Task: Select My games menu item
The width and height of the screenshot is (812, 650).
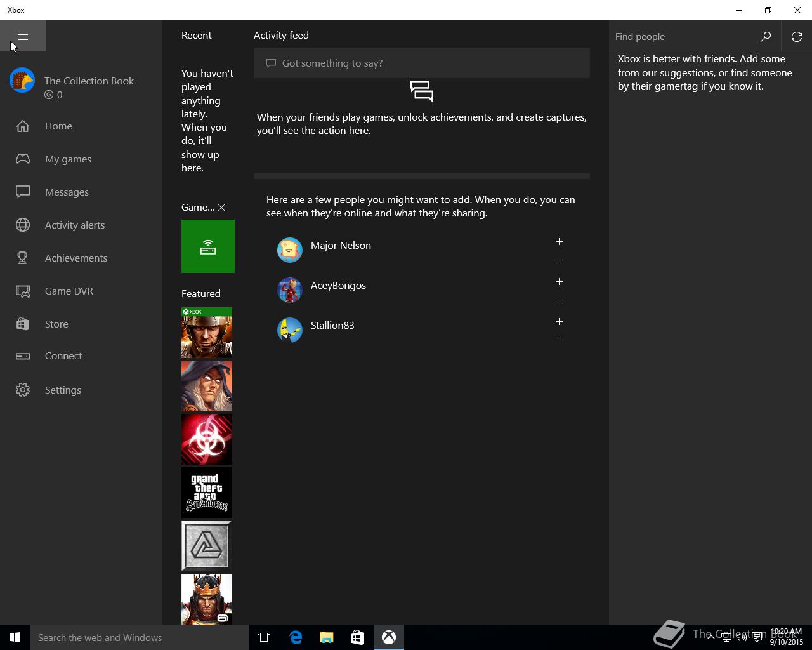Action: click(x=68, y=159)
